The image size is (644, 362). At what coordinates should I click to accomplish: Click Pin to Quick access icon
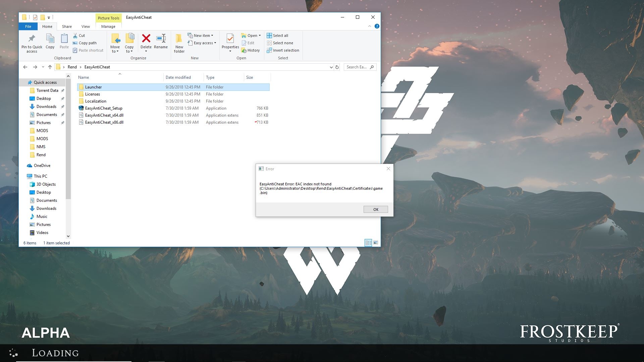pos(32,39)
